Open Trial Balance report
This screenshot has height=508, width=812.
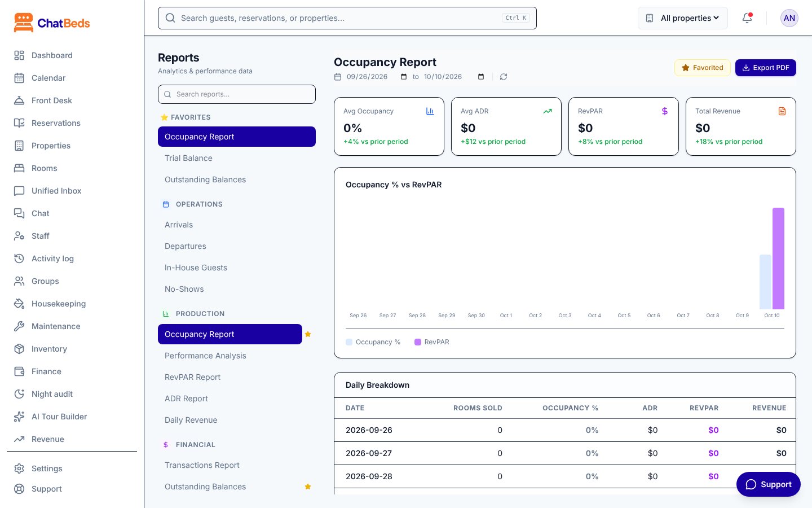237,158
